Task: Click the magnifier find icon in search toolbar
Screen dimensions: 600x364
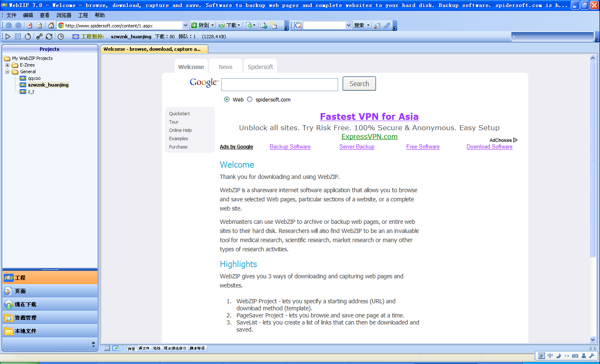Action: click(377, 25)
